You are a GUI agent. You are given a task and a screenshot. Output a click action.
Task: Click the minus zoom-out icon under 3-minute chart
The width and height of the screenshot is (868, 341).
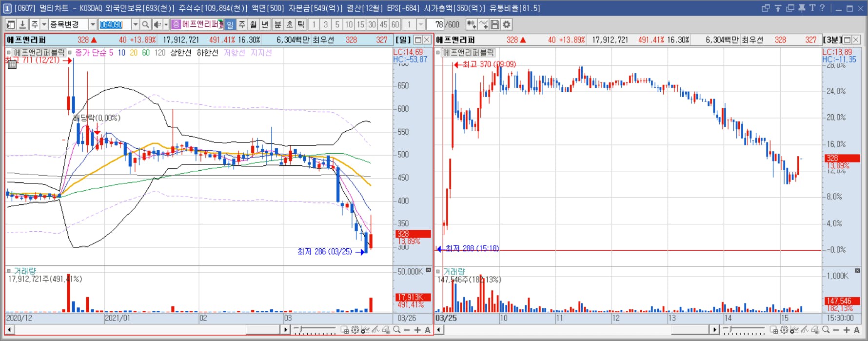coord(836,330)
